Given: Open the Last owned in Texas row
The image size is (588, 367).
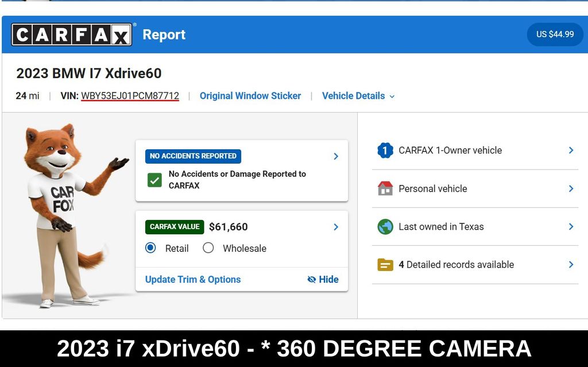Looking at the screenshot, I should pyautogui.click(x=474, y=227).
